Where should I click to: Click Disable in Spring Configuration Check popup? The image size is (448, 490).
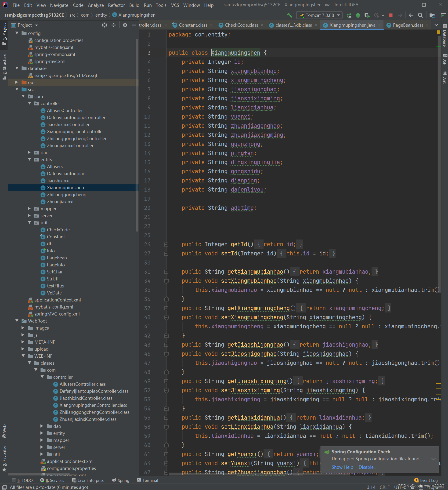367,467
